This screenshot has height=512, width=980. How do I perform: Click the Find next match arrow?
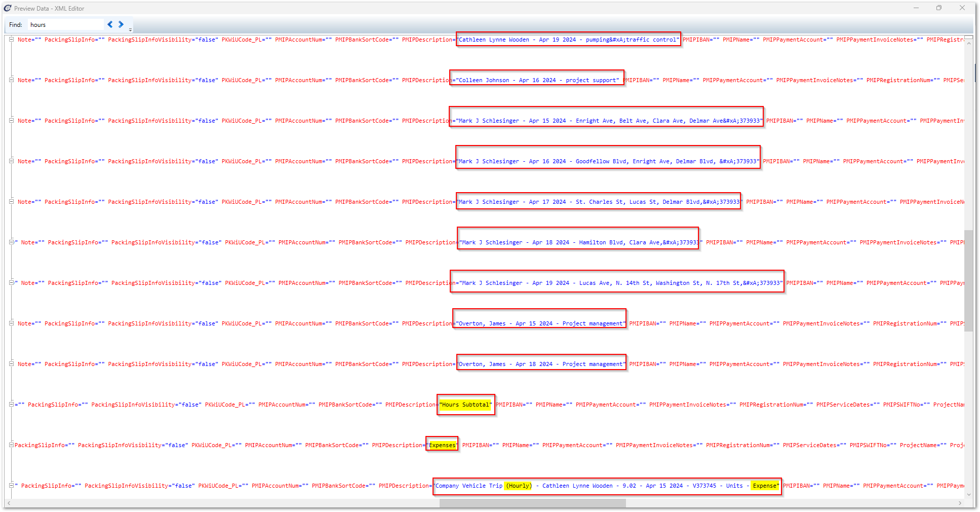[121, 24]
